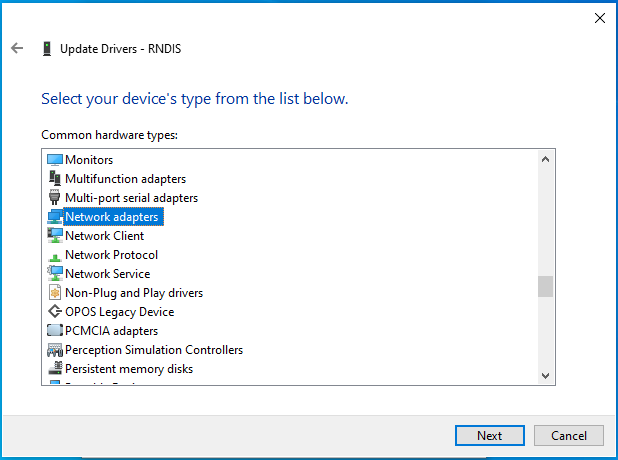The width and height of the screenshot is (618, 460).
Task: Click the PCMCIA adapters icon
Action: pos(55,330)
